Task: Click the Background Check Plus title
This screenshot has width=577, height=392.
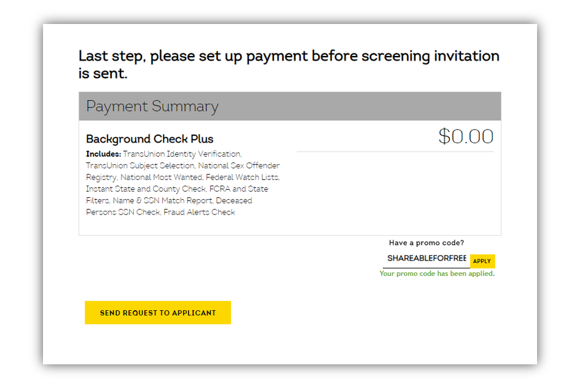Action: click(149, 139)
